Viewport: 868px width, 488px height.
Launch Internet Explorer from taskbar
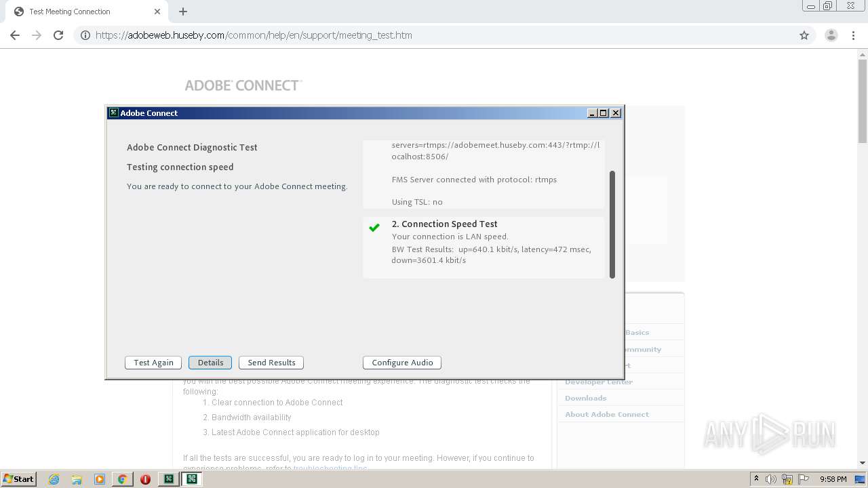[x=54, y=479]
